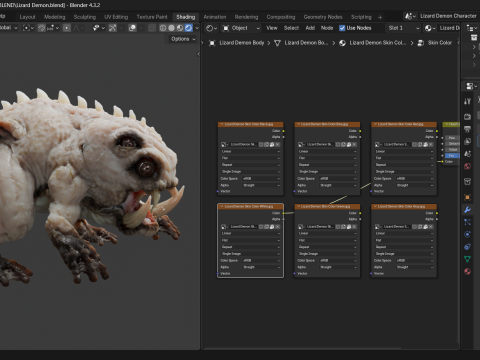The width and height of the screenshot is (480, 360).
Task: Switch to material preview shading
Action: coord(180,28)
